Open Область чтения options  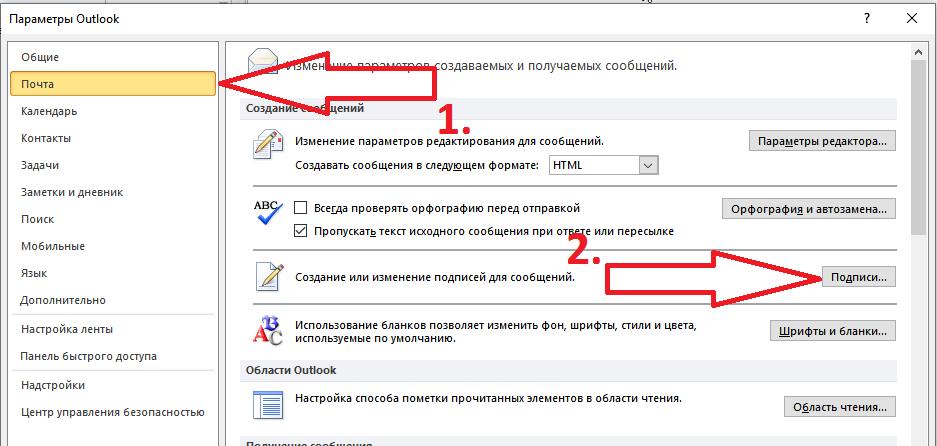839,407
